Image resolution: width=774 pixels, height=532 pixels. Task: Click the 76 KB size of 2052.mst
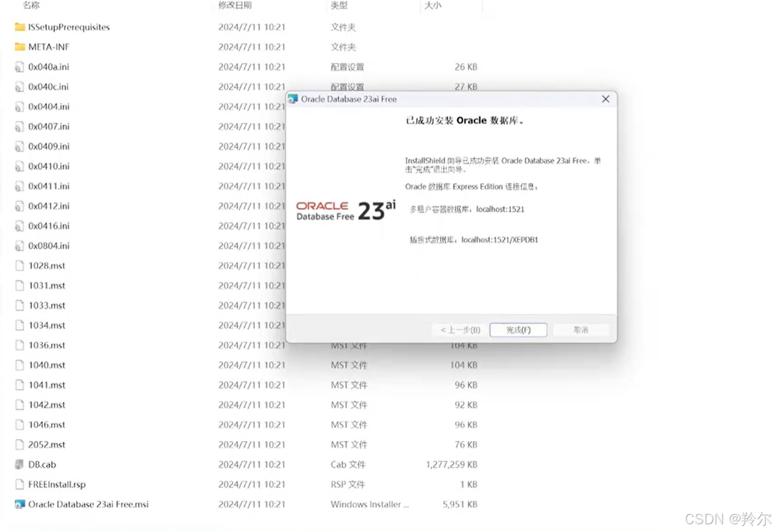tap(466, 445)
